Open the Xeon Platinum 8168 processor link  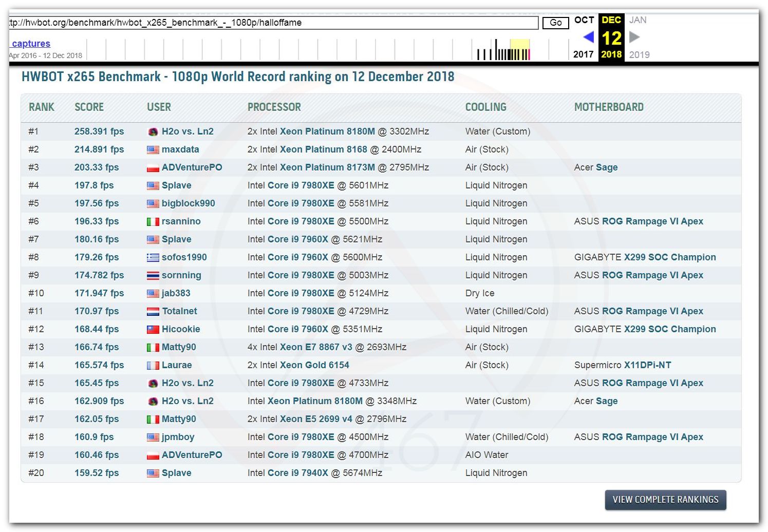pos(324,149)
